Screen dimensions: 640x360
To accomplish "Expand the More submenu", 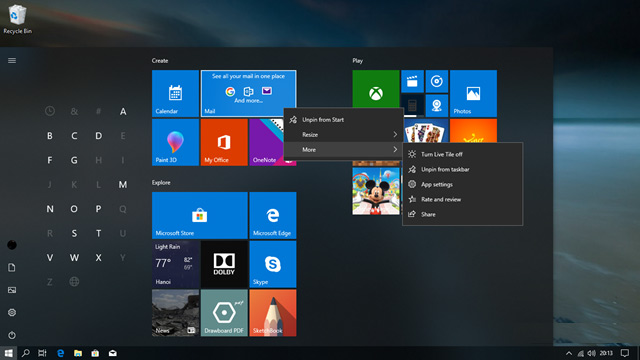I will click(344, 149).
